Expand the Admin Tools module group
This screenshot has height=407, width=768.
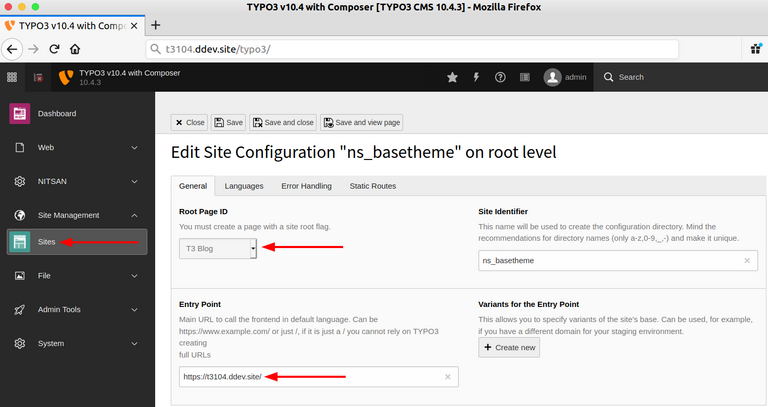(134, 310)
